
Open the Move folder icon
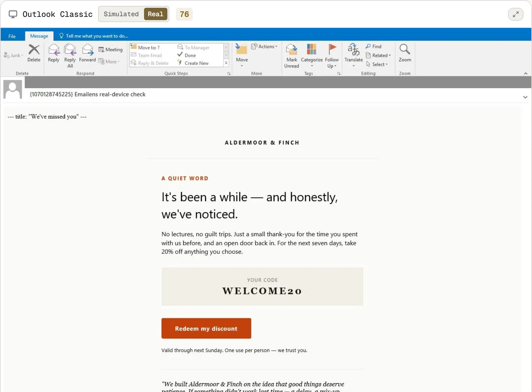pyautogui.click(x=242, y=55)
